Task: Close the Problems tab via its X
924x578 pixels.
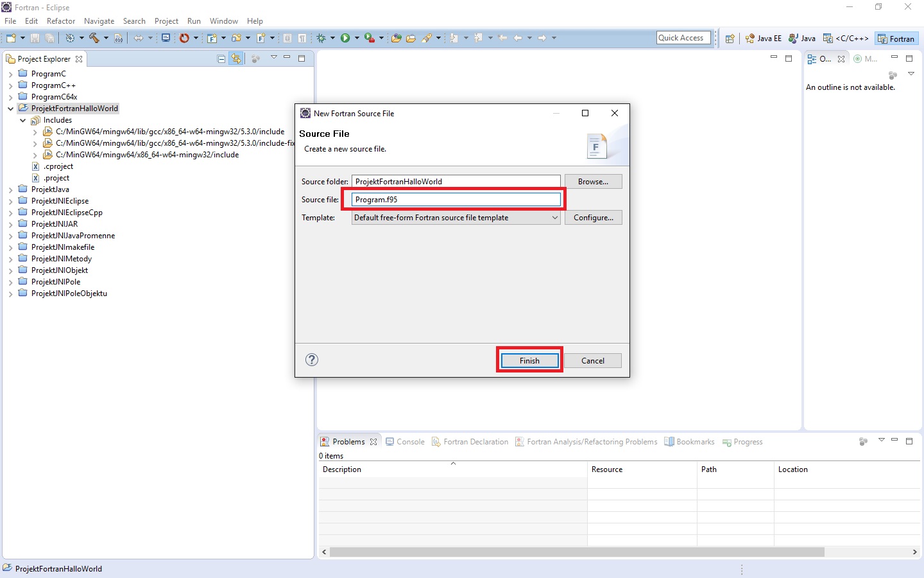Action: pos(373,442)
